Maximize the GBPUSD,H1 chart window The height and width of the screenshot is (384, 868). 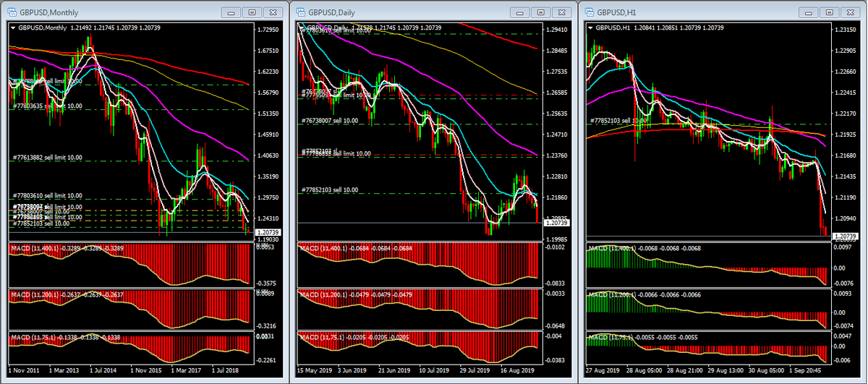(x=830, y=12)
